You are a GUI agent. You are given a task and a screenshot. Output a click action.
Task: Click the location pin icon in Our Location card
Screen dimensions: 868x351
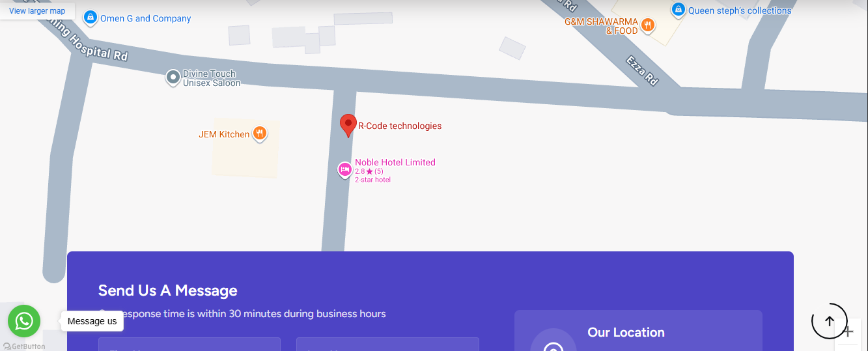[x=553, y=345]
